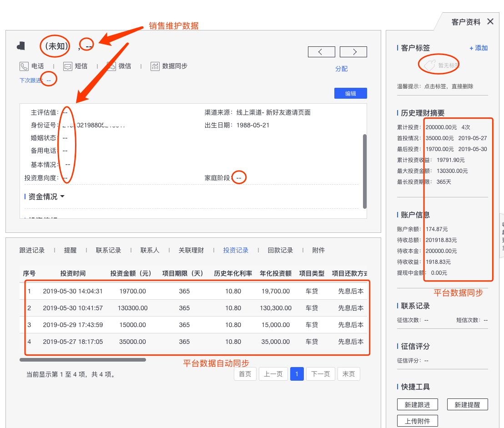This screenshot has width=504, height=428.
Task: Switch to the 关联理财 tab
Action: [x=191, y=250]
